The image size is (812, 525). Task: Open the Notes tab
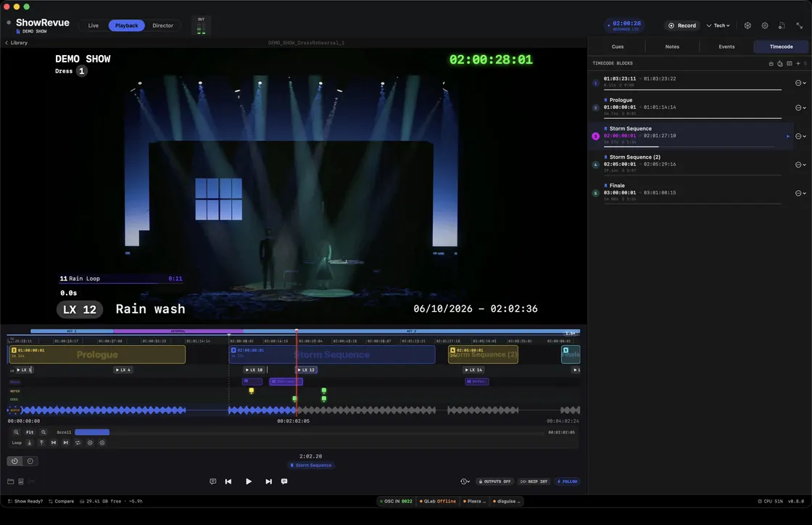coord(672,46)
